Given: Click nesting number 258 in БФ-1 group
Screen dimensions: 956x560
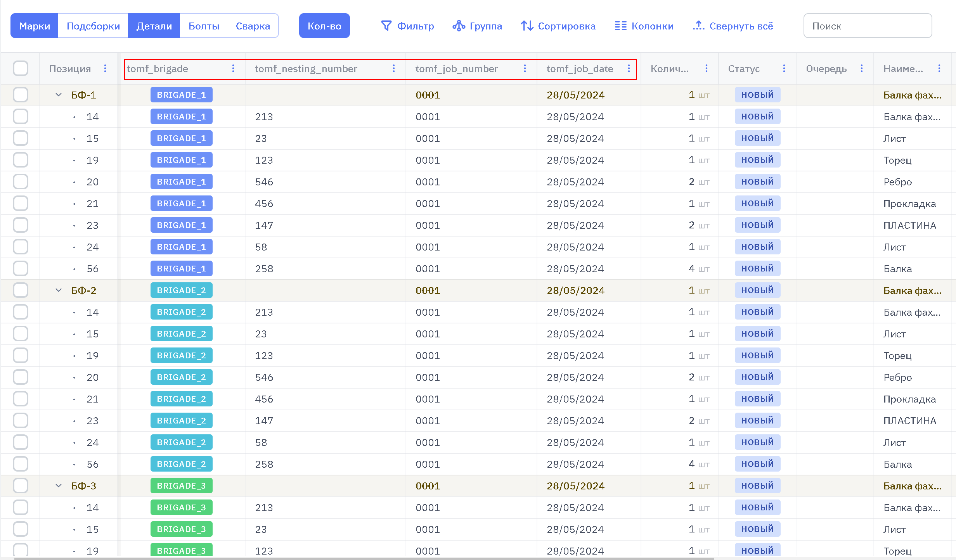Looking at the screenshot, I should click(264, 268).
